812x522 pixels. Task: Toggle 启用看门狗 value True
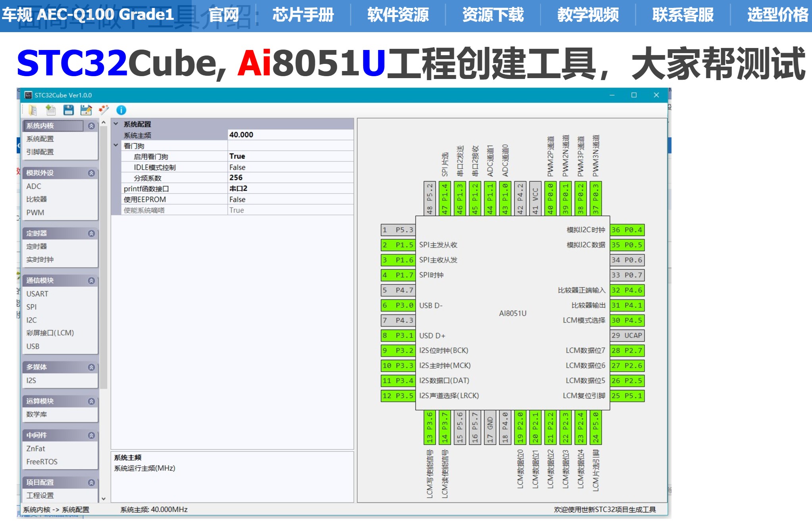click(x=291, y=156)
